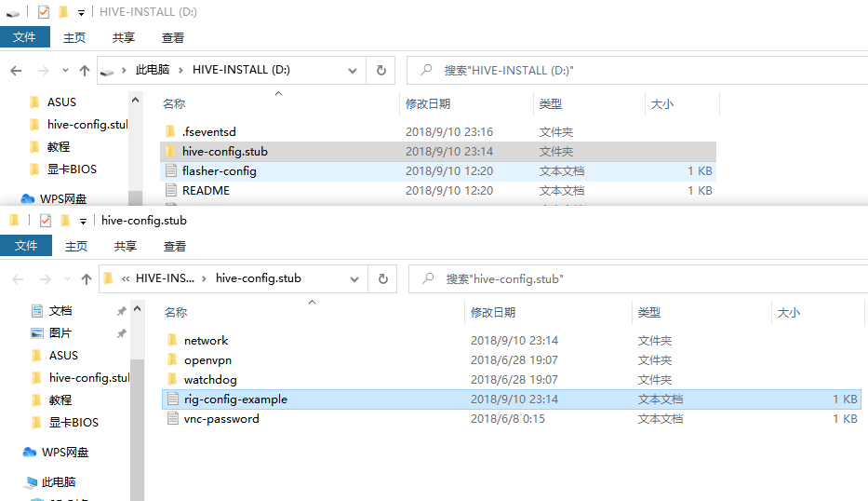Click the refresh icon in the HIVE-INSTALL address bar
The width and height of the screenshot is (868, 501).
(381, 71)
